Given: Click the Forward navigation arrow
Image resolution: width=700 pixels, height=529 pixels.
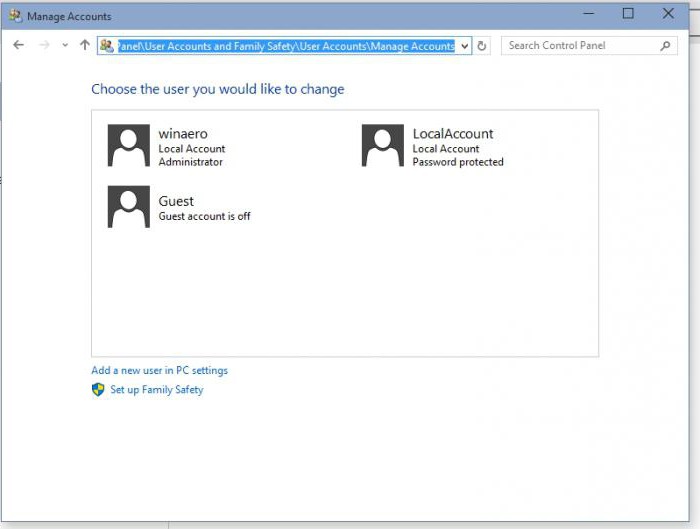Looking at the screenshot, I should 44,45.
